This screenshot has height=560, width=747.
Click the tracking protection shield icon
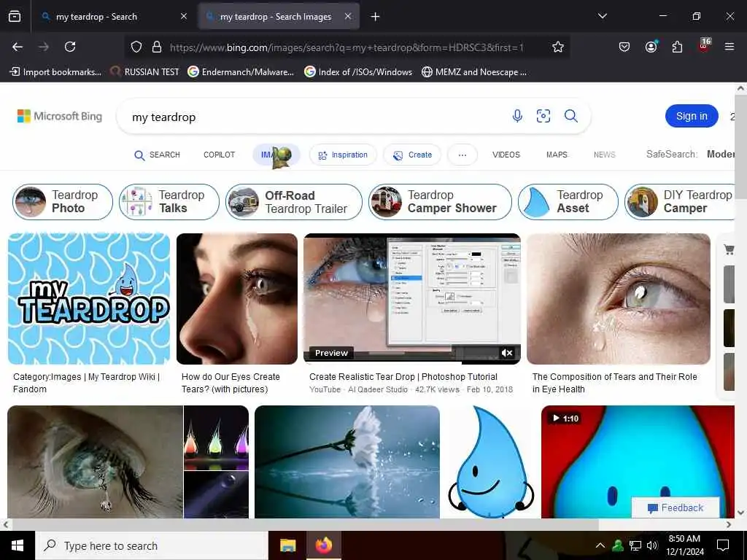coord(136,47)
